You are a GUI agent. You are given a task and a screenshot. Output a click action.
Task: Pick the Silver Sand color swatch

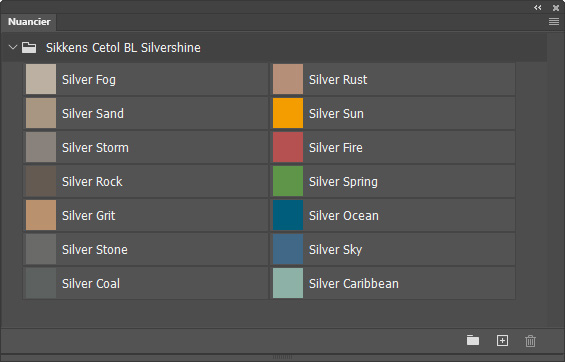click(41, 113)
